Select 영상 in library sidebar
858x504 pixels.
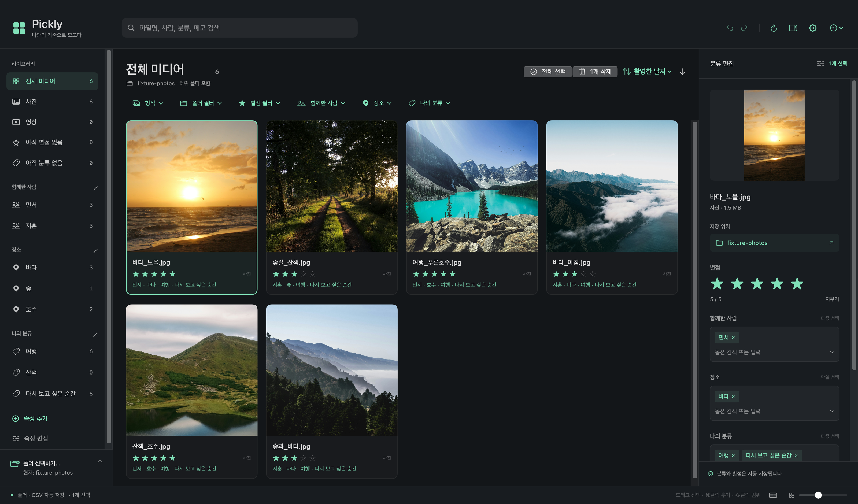[x=52, y=122]
